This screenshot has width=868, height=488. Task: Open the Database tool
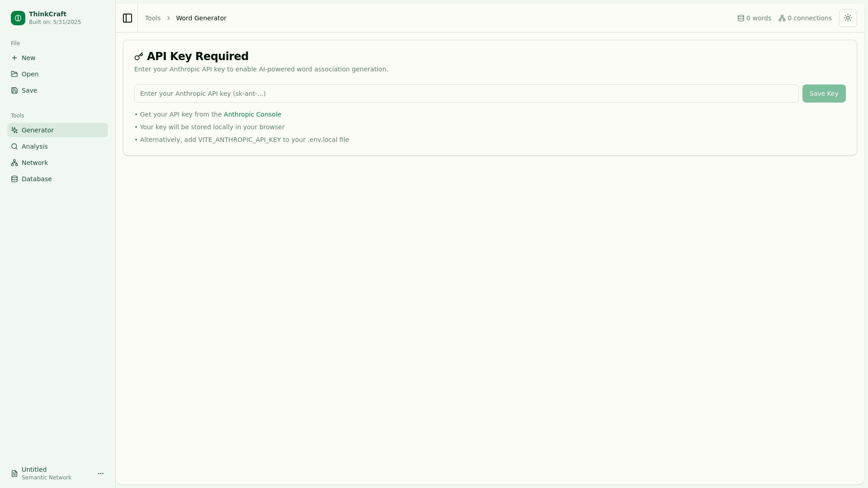click(57, 179)
